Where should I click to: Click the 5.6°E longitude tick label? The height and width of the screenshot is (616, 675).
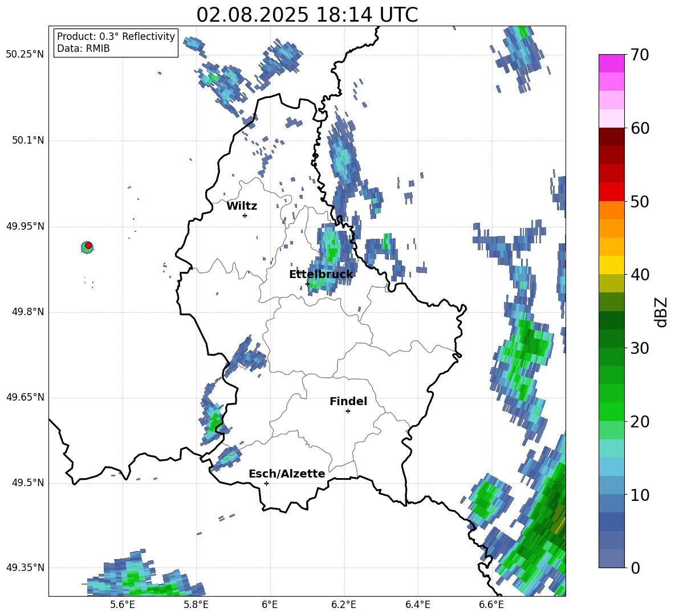point(122,605)
